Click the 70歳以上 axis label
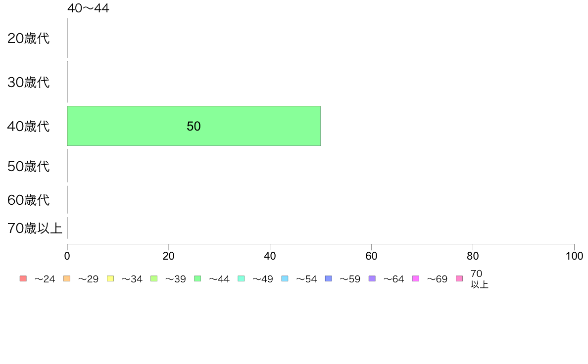This screenshot has width=588, height=364. (35, 228)
